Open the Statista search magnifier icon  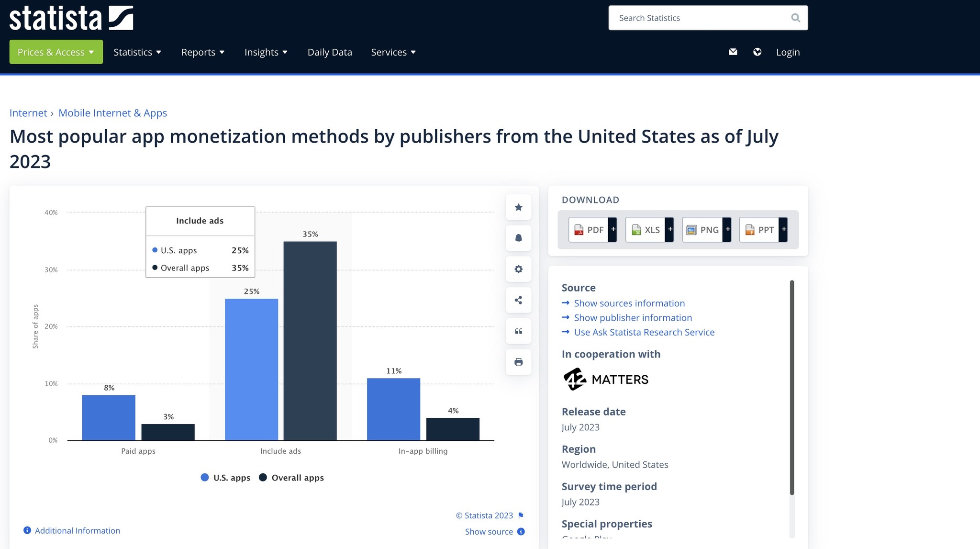coord(796,18)
